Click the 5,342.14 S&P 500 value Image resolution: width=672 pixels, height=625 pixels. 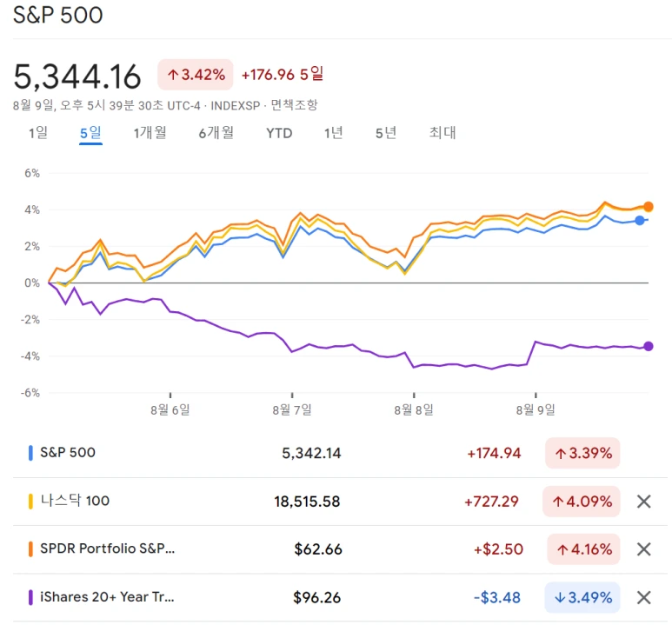coord(311,453)
